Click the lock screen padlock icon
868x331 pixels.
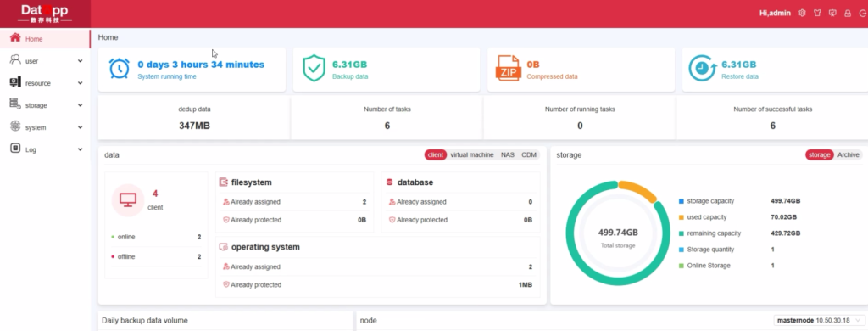[848, 14]
